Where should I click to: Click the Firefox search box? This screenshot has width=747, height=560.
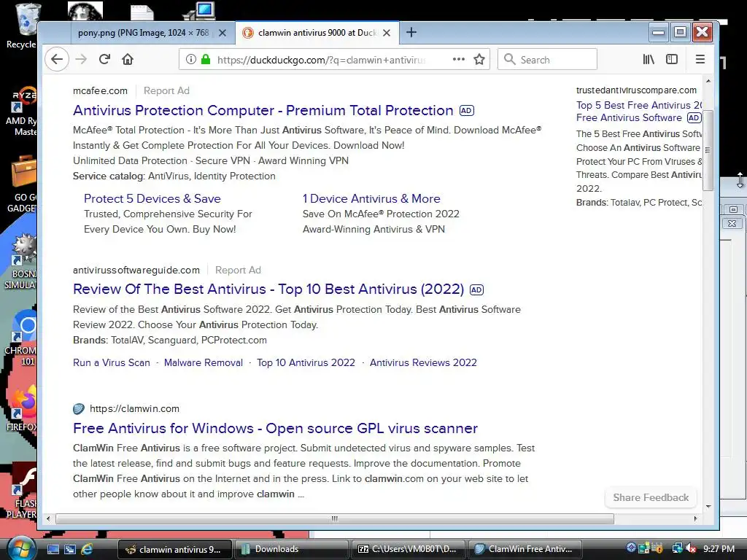pos(547,60)
